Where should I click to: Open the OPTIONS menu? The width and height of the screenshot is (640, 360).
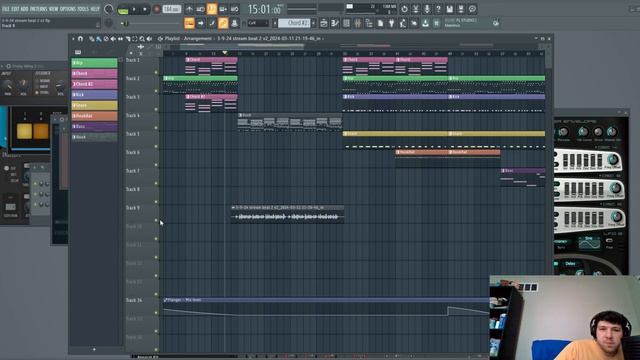coord(68,9)
